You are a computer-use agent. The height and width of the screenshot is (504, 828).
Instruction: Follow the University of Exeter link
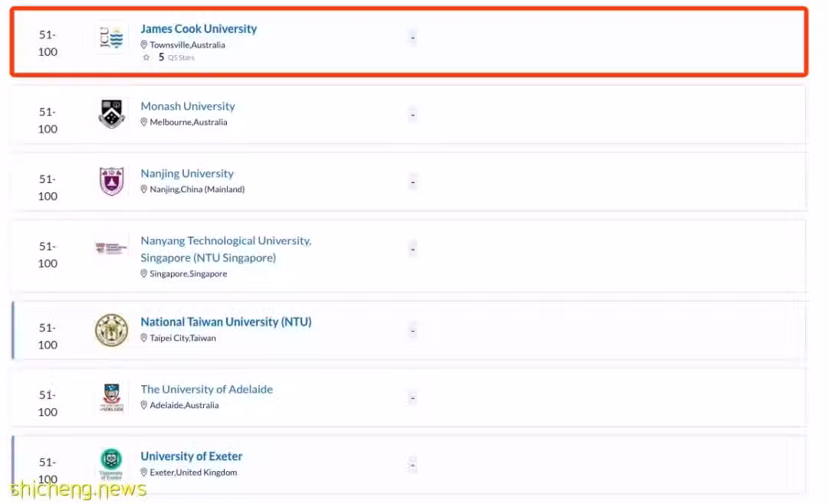click(x=191, y=456)
